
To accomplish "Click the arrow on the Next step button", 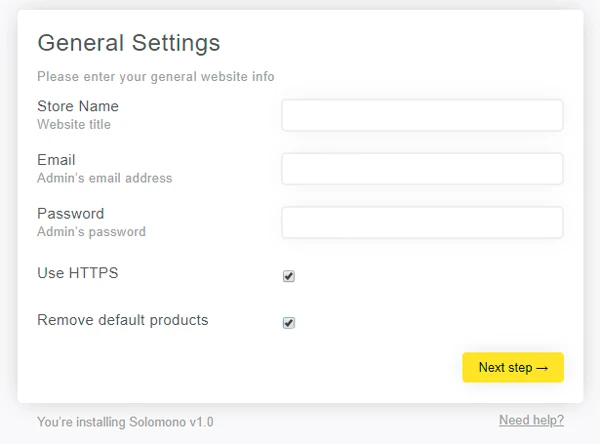I will (543, 368).
